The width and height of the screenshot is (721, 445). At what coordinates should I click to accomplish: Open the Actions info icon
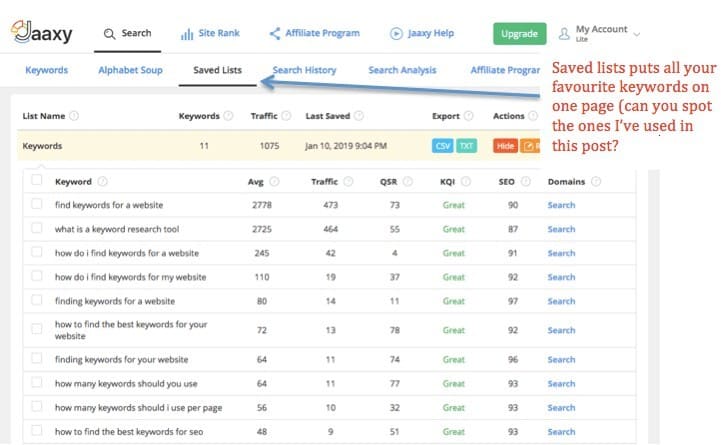(533, 116)
